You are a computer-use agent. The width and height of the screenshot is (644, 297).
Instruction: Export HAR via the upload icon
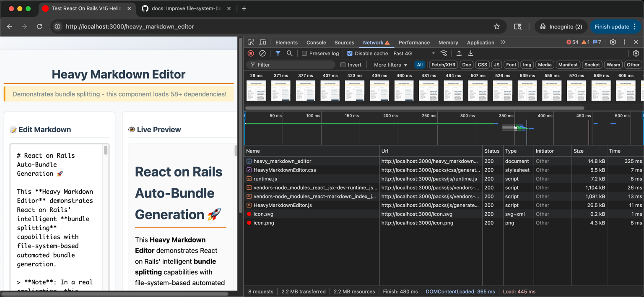point(459,53)
